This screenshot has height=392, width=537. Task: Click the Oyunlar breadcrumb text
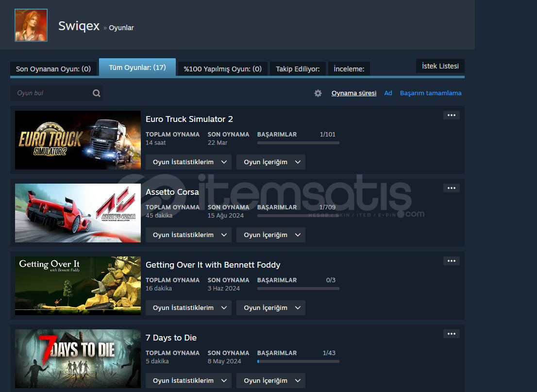pyautogui.click(x=121, y=28)
